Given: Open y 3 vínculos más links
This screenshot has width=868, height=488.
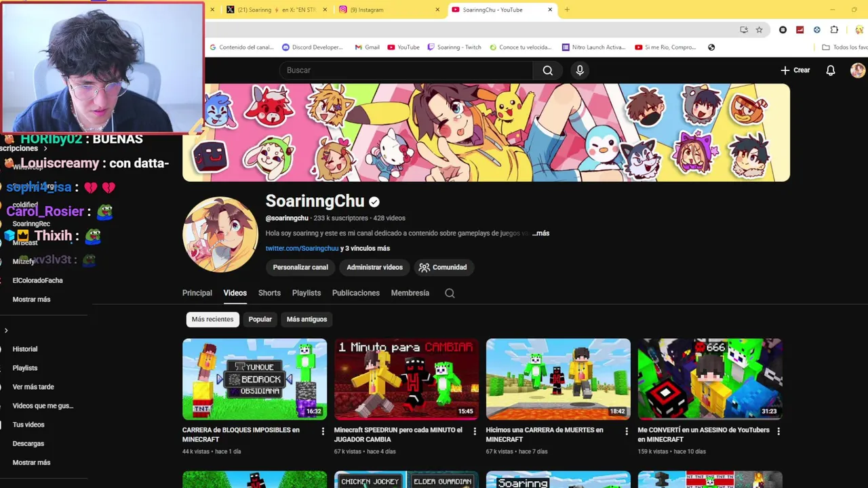Looking at the screenshot, I should pyautogui.click(x=365, y=249).
